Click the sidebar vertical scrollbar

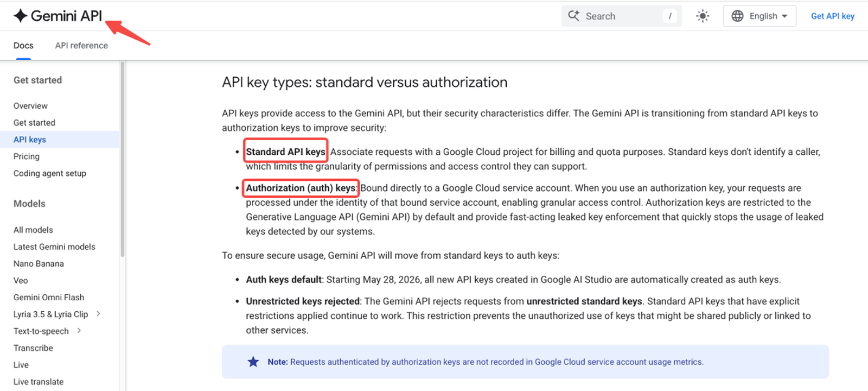click(x=123, y=159)
